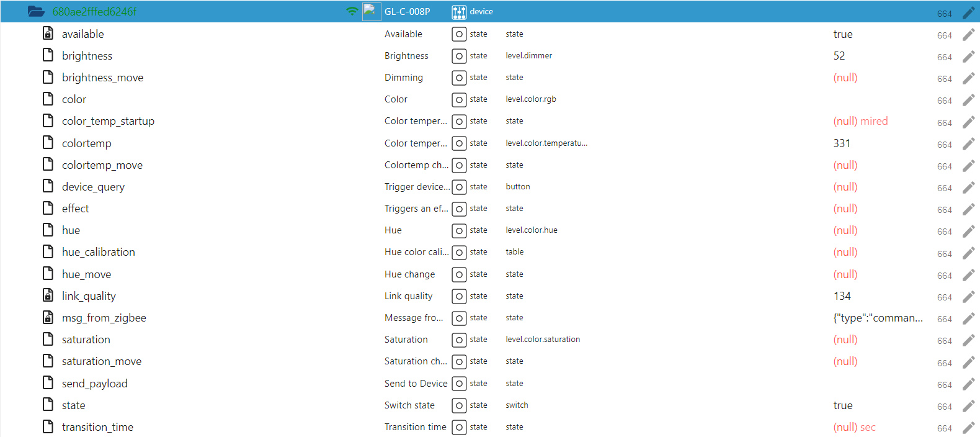Click pencil icon on Switch state row
Viewport: 980px width, 437px height.
[968, 406]
